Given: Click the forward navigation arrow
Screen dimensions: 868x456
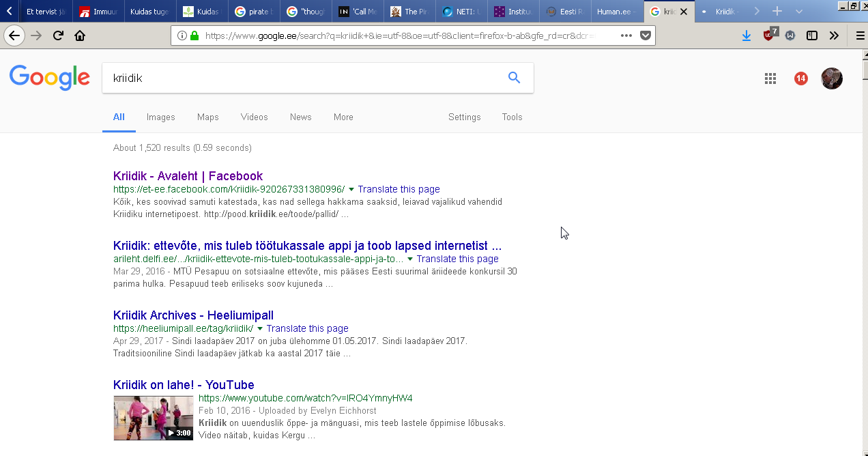Looking at the screenshot, I should point(36,35).
